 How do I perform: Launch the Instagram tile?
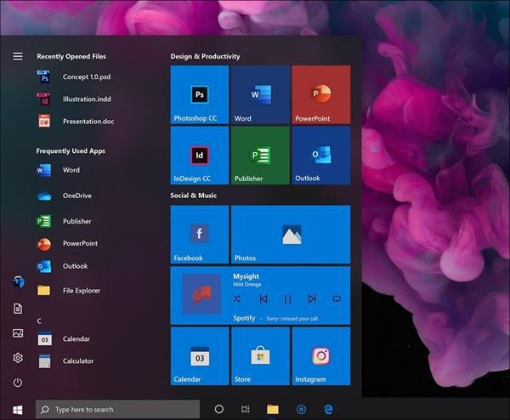pyautogui.click(x=320, y=356)
